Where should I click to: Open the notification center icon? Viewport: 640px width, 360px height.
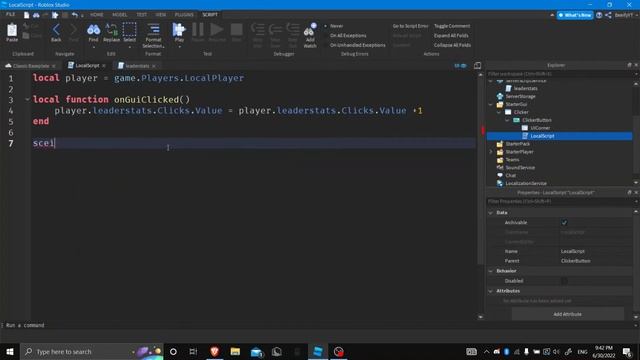coord(627,351)
